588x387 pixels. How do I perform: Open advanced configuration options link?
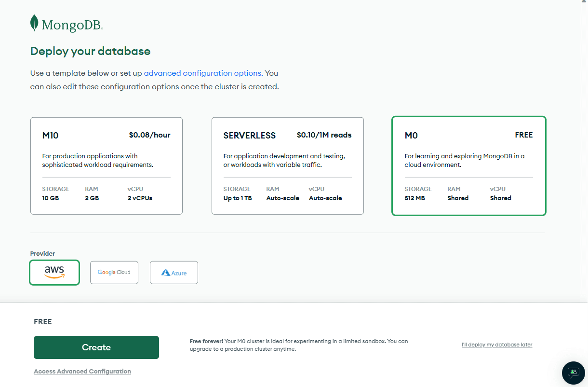click(202, 73)
